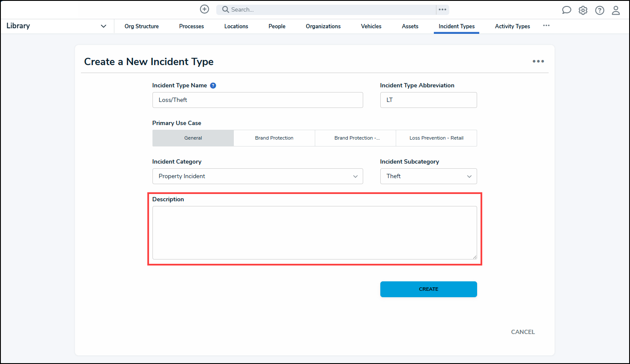Open the Incident Category dropdown

[x=257, y=176]
